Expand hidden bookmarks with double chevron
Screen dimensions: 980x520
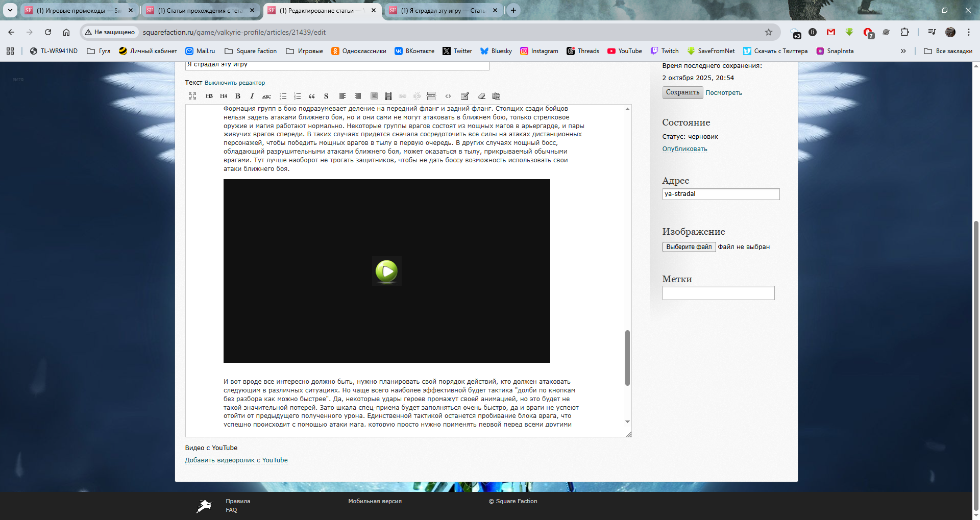point(903,51)
